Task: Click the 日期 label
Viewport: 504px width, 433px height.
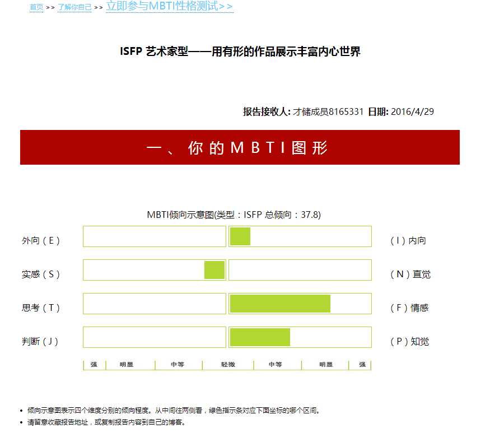Action: (x=378, y=112)
